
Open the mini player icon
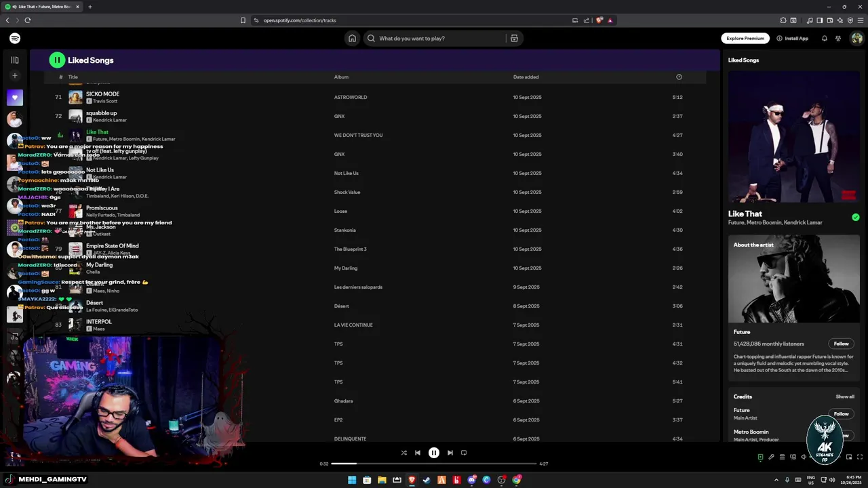point(849,457)
